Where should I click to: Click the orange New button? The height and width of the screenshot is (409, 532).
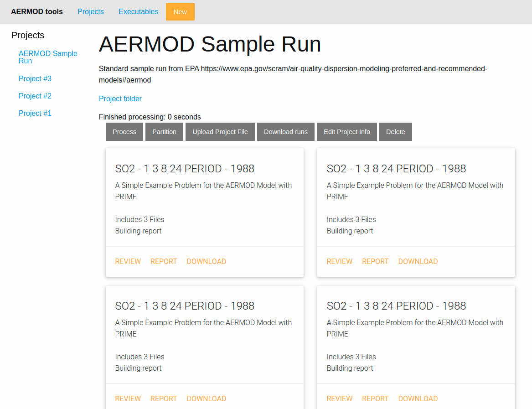click(x=180, y=12)
